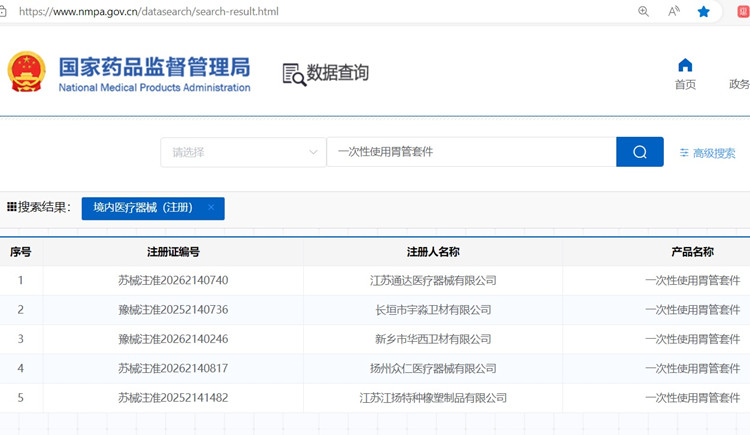
Task: Click the 数据查询 heading text
Action: [x=338, y=73]
